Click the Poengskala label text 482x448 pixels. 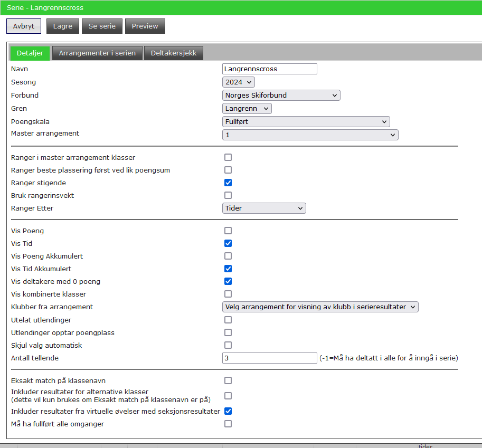pyautogui.click(x=30, y=122)
